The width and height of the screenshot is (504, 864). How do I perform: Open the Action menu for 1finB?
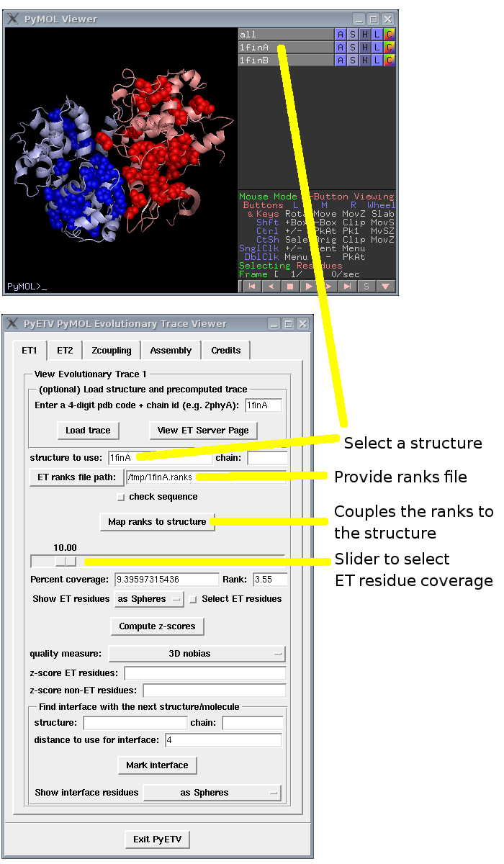coord(341,60)
